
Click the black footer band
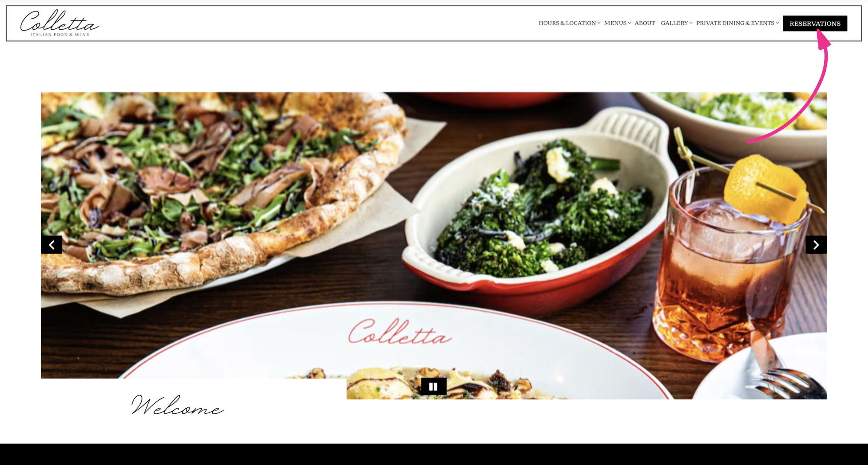point(434,454)
